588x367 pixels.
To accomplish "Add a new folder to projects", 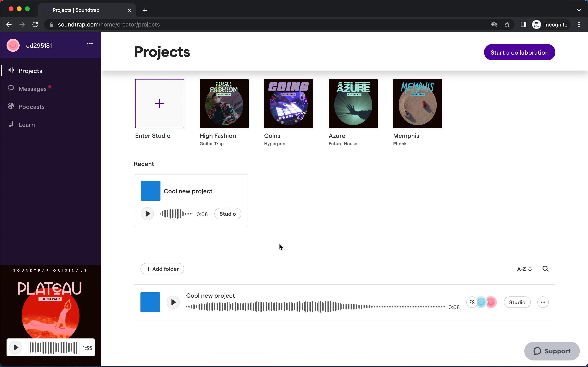I will [162, 269].
